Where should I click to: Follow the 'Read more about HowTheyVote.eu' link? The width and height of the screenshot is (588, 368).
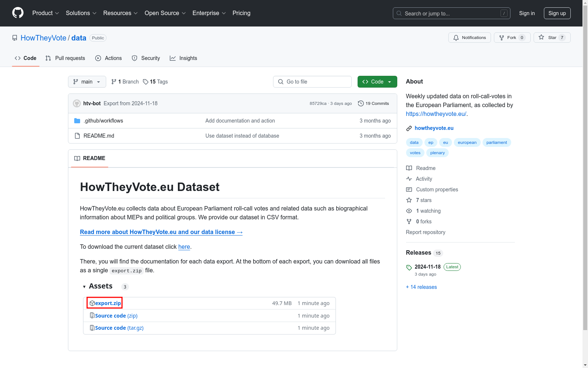pos(161,232)
